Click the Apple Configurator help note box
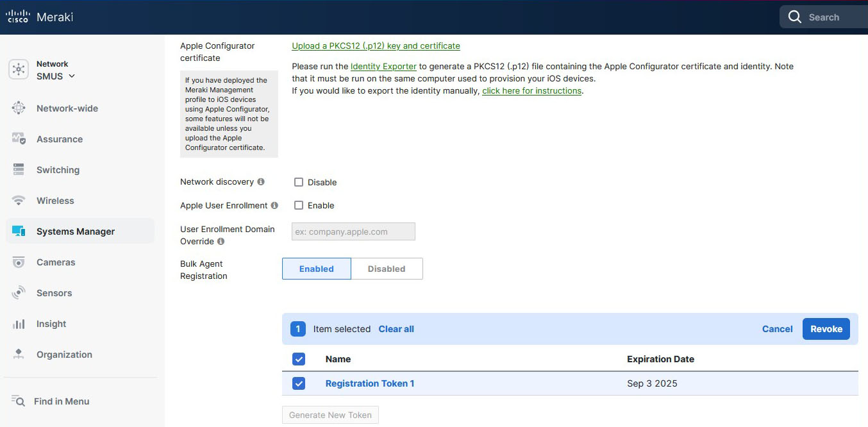868x427 pixels. 229,114
